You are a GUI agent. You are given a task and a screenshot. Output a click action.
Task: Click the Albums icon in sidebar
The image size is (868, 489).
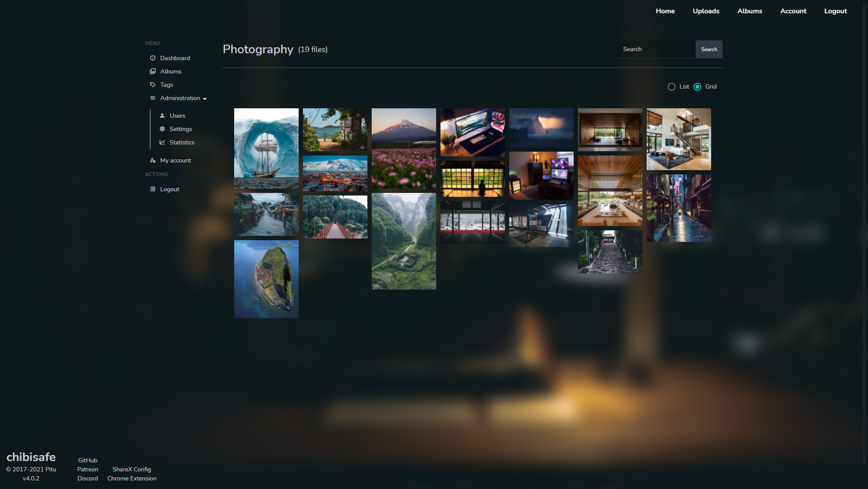153,71
